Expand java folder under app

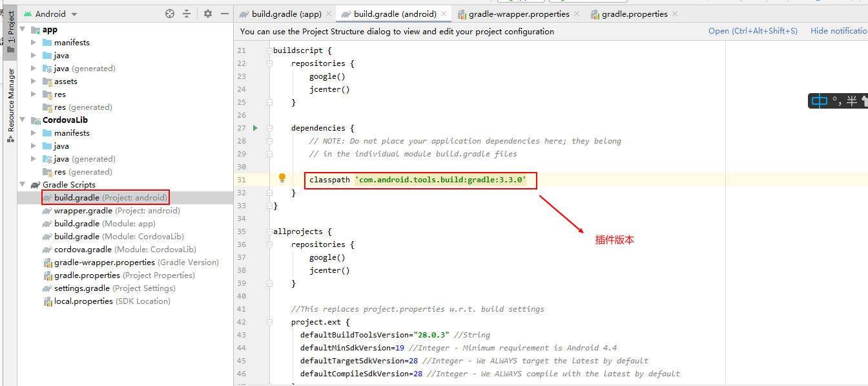[34, 56]
